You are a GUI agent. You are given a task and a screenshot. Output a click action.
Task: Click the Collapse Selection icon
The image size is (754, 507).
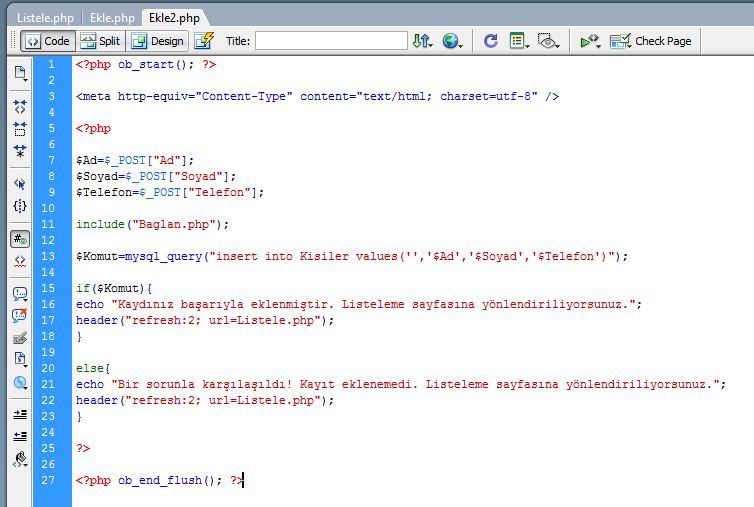pyautogui.click(x=20, y=129)
